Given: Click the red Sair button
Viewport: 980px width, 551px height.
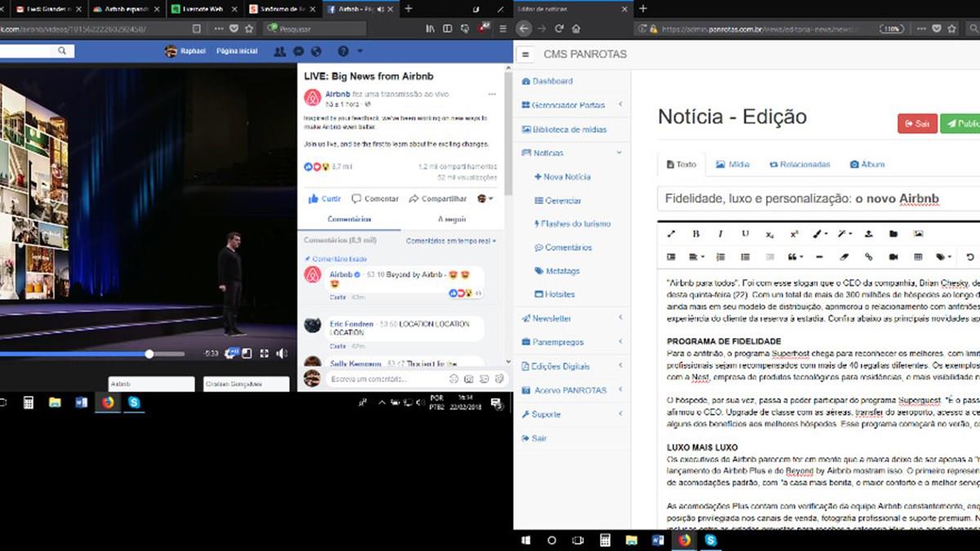Looking at the screenshot, I should point(916,124).
